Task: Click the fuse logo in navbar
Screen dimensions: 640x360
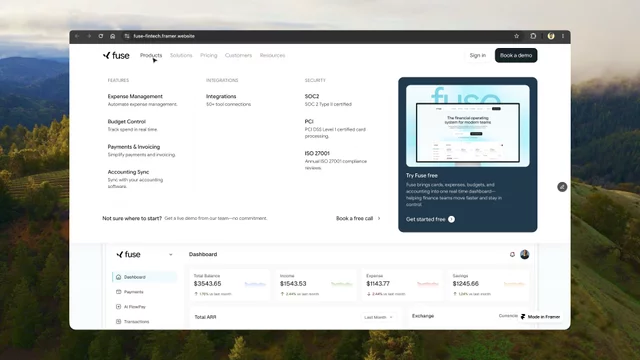Action: coord(116,56)
